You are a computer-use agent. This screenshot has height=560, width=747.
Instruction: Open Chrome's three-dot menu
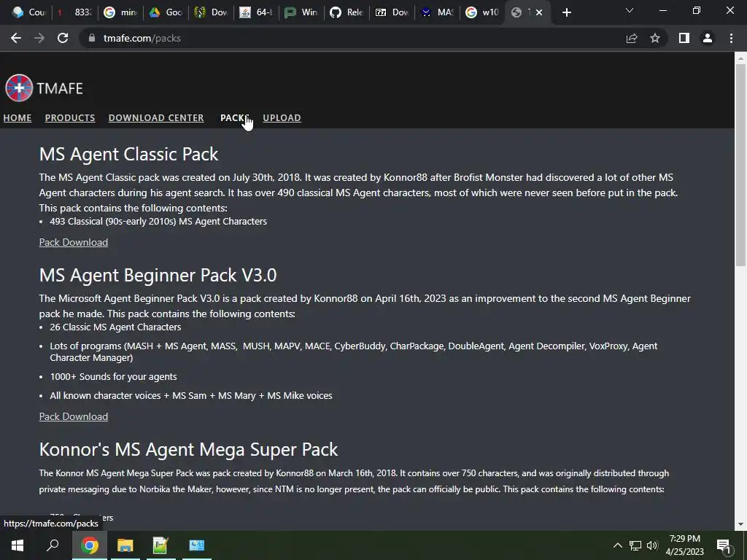click(x=731, y=38)
